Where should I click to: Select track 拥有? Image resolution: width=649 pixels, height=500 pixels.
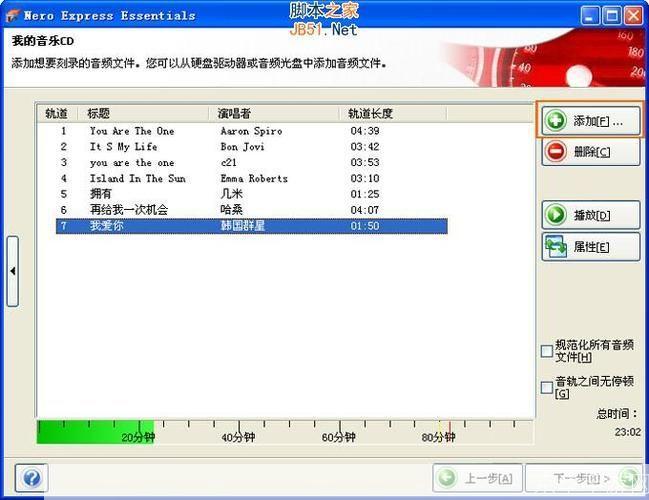coord(252,194)
